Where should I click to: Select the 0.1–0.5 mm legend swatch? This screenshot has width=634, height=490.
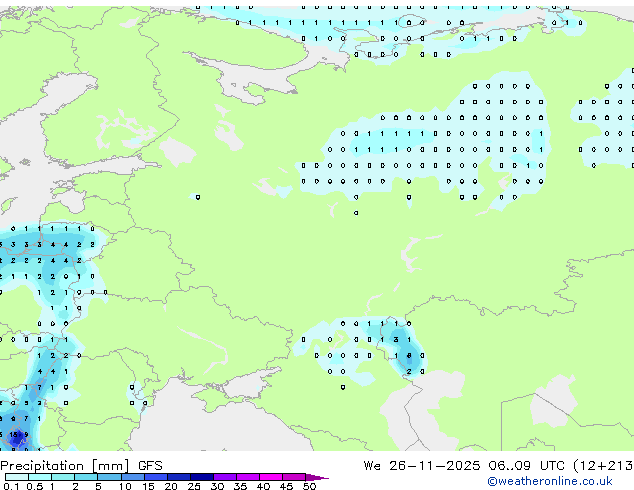17,477
